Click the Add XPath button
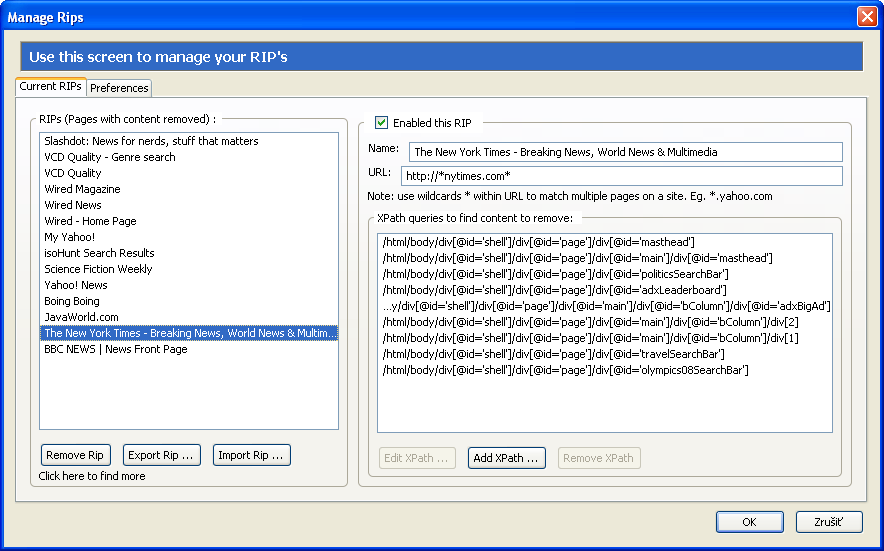The width and height of the screenshot is (884, 551). coord(506,458)
